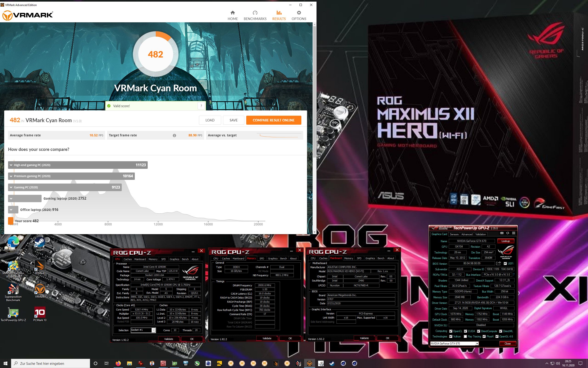Click the Windows taskbar search box
588x368 pixels.
pyautogui.click(x=51, y=363)
